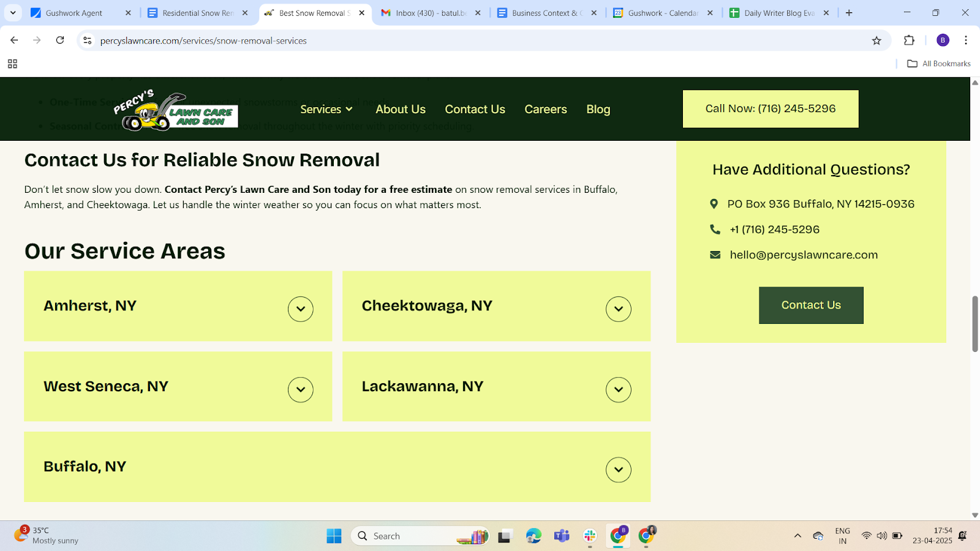Click the green Contact Us sidebar button

click(811, 305)
